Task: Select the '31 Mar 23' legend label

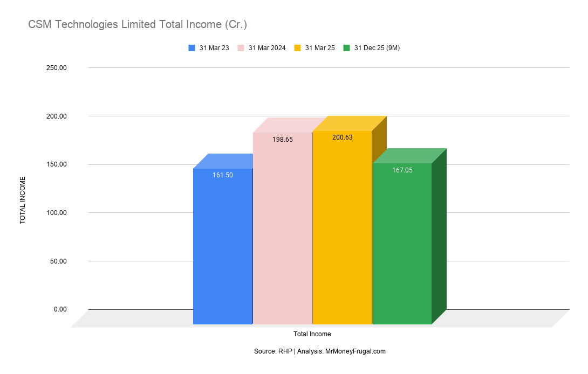Action: click(214, 48)
